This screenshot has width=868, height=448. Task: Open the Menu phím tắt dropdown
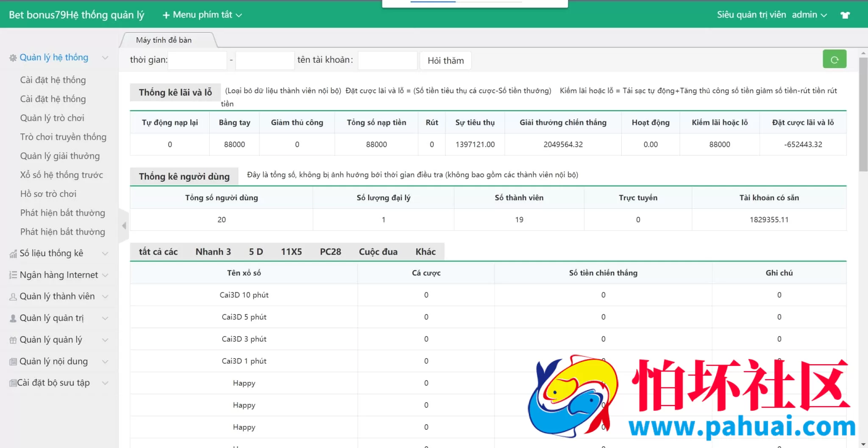pos(202,15)
